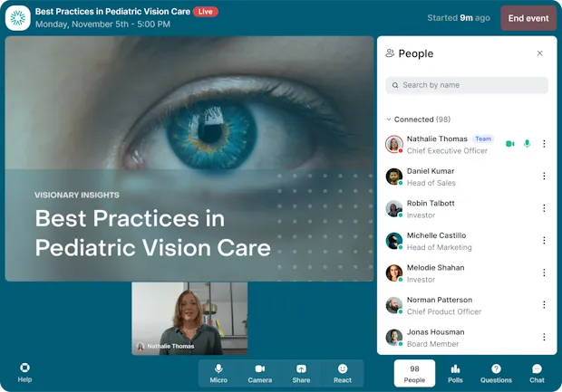Viewport: 562px width, 392px height.
Task: Open the Help lifebuoy icon
Action: click(24, 368)
